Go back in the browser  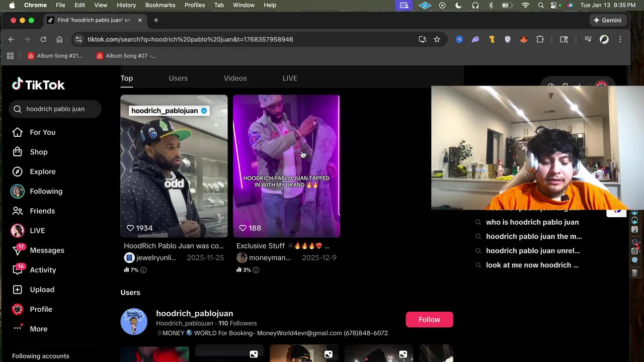[11, 39]
